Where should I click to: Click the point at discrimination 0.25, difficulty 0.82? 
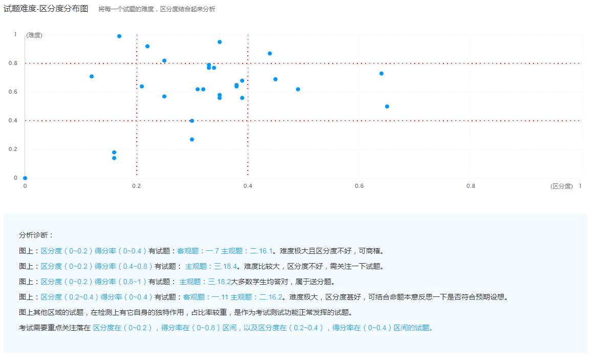point(164,61)
